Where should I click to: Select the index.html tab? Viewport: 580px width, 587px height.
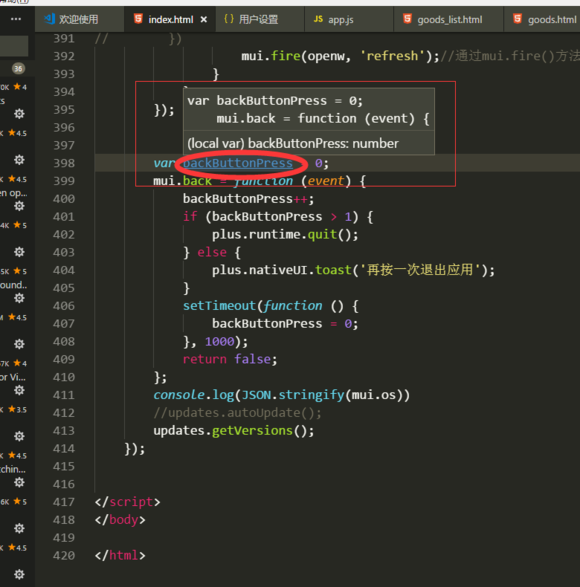click(x=170, y=19)
